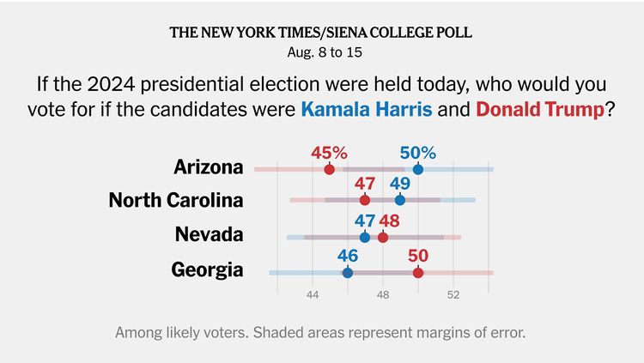Click the Aug. 8 to 15 date text
This screenshot has width=644, height=363.
click(325, 52)
